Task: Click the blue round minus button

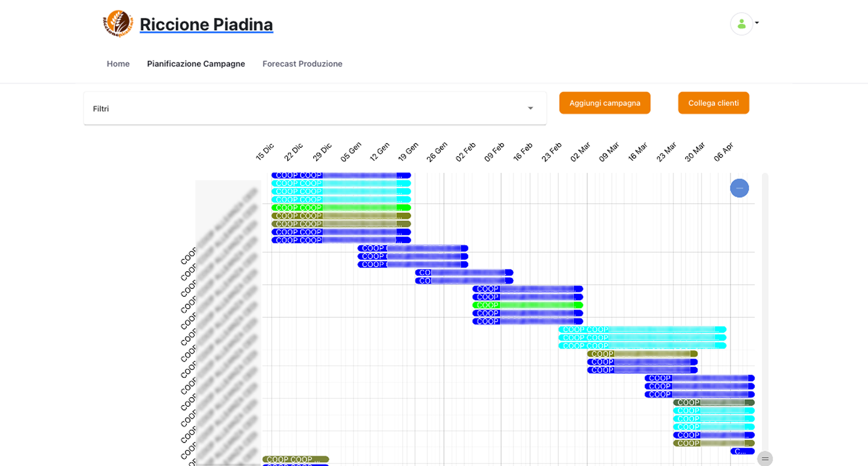Action: pos(739,188)
